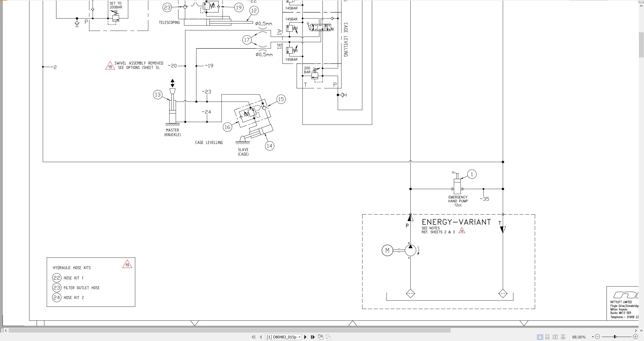Screen dimensions: 644x341
Task: Click balloon number 14
Action: point(270,146)
